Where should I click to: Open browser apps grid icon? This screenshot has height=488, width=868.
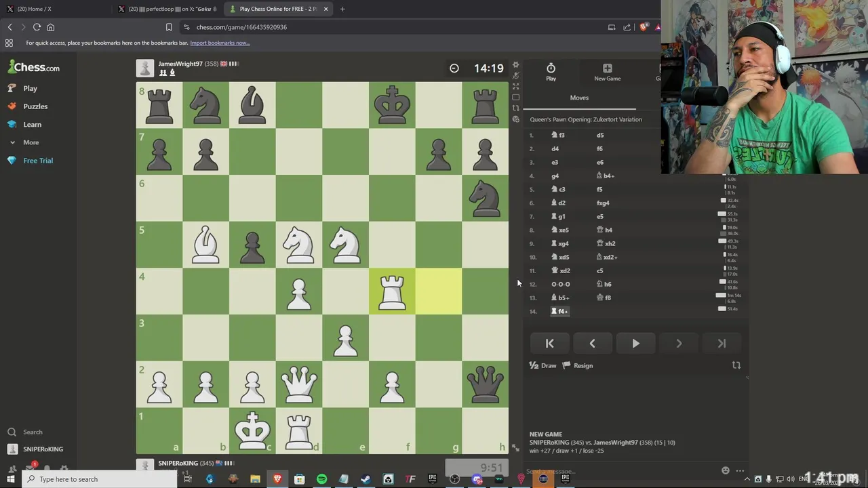[9, 43]
